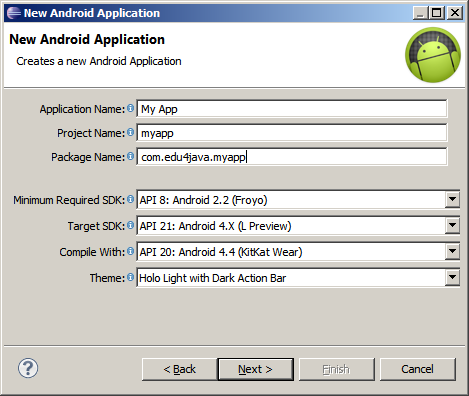Click the Target SDK: label
Image resolution: width=469 pixels, height=396 pixels.
pyautogui.click(x=96, y=226)
